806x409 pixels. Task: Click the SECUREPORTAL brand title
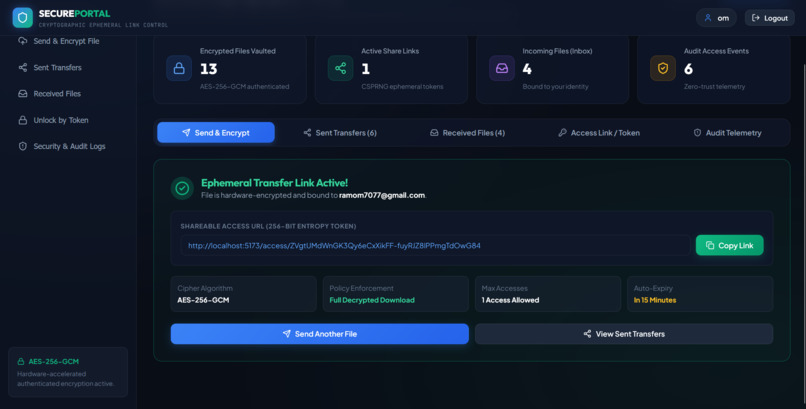(74, 14)
